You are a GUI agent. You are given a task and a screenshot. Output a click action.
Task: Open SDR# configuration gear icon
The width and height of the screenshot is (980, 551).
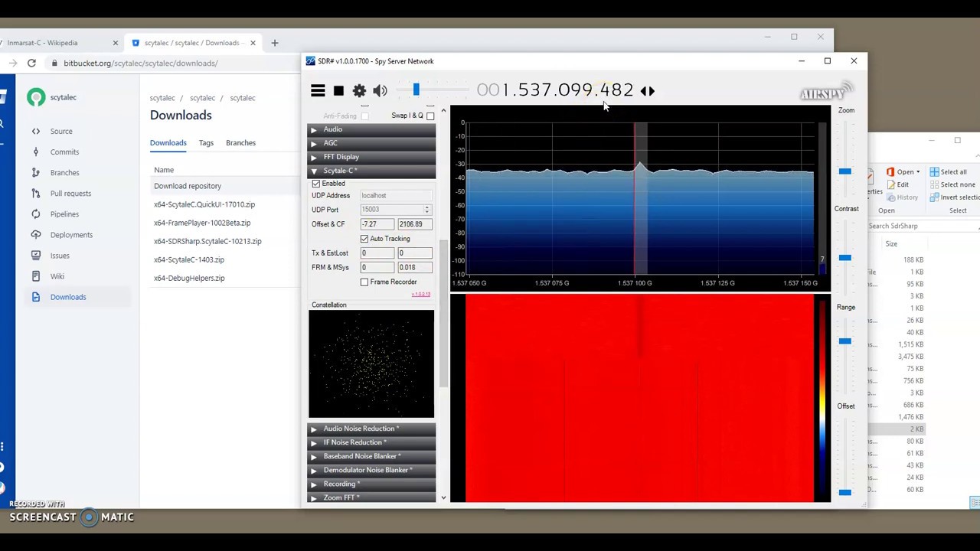(x=359, y=90)
